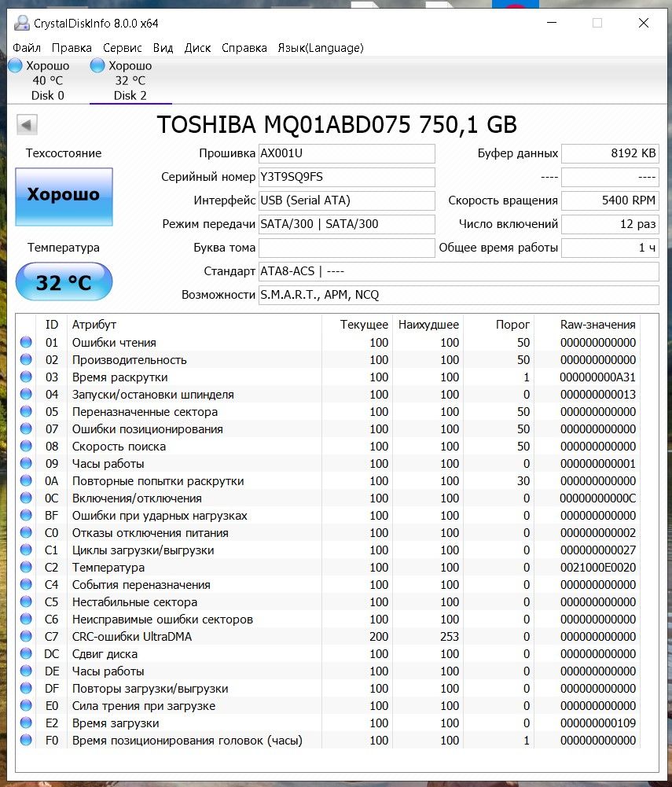Click the status dot for Время загрузки
This screenshot has height=787, width=672.
26,723
